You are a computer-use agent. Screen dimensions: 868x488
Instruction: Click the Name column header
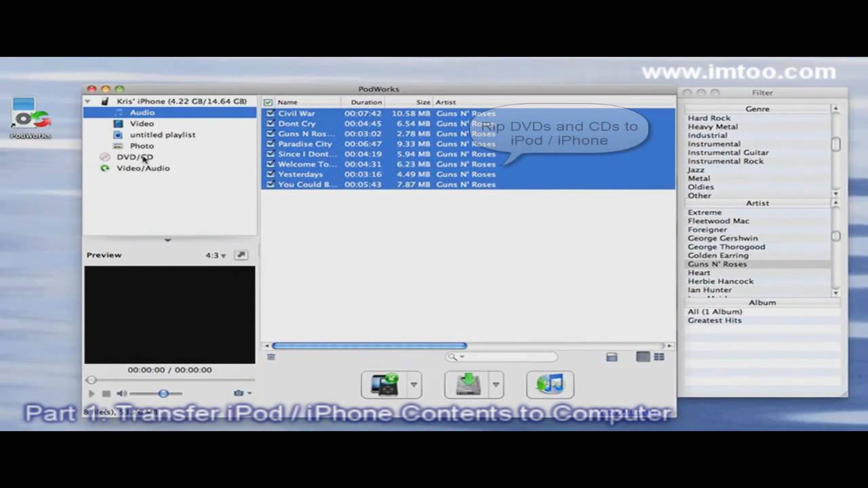click(309, 102)
